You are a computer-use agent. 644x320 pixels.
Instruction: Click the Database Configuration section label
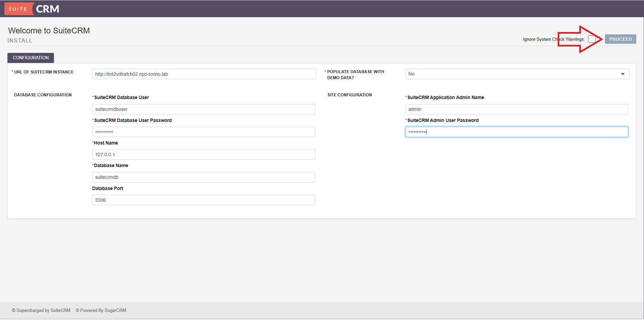point(43,95)
